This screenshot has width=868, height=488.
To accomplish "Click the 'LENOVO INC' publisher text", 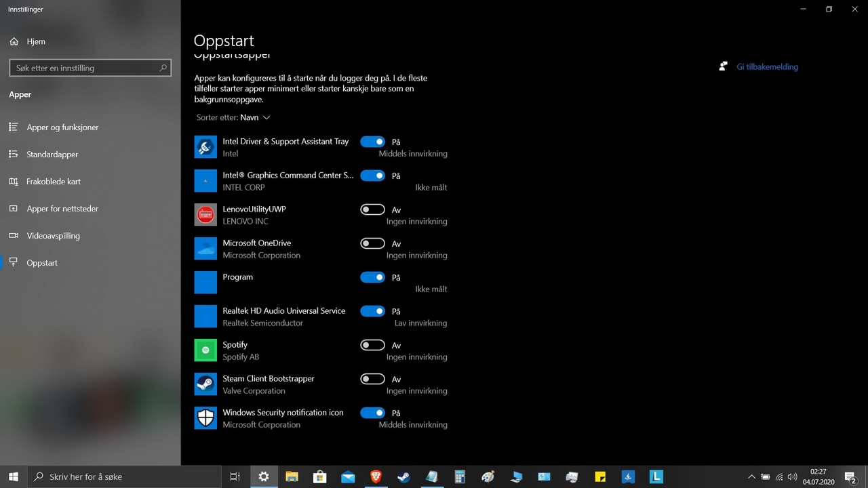I will coord(245,222).
